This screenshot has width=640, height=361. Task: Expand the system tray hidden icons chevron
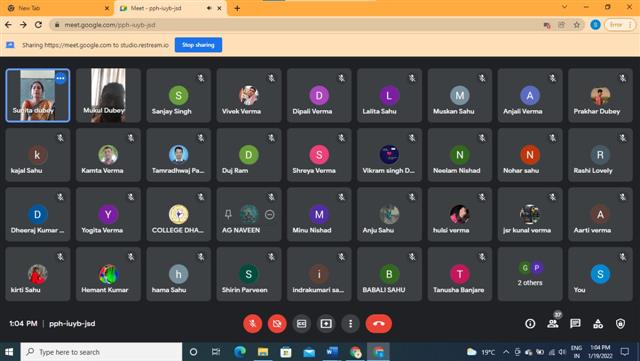click(506, 352)
